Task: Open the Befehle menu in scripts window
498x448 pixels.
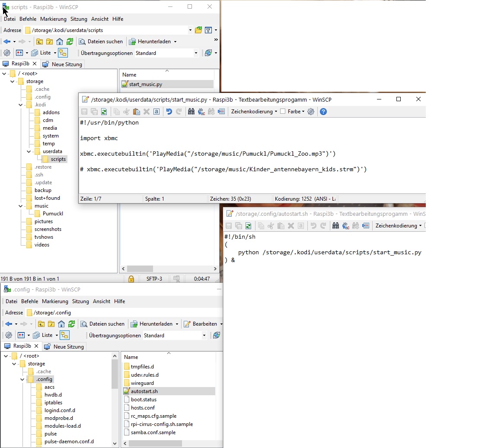Action: click(x=28, y=19)
